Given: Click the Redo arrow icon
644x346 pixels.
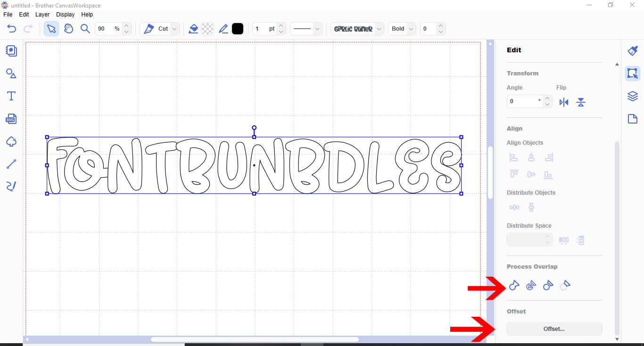Looking at the screenshot, I should [28, 29].
